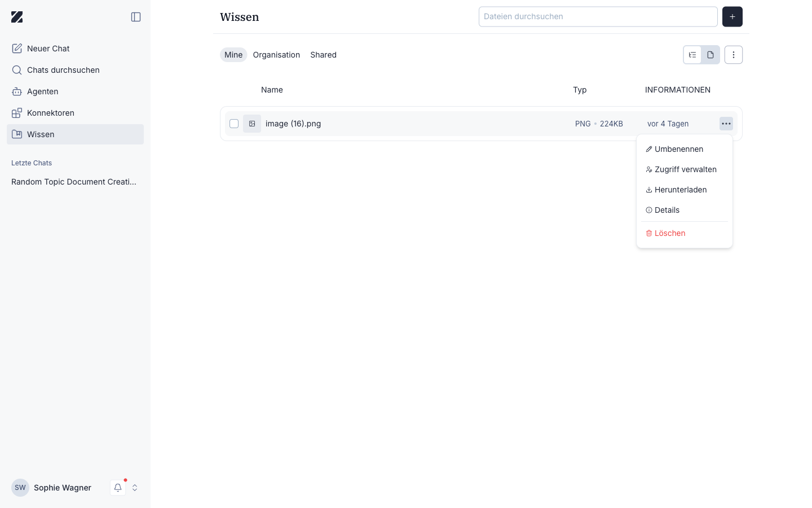Click the Name column header
Image resolution: width=812 pixels, height=508 pixels.
coord(272,90)
